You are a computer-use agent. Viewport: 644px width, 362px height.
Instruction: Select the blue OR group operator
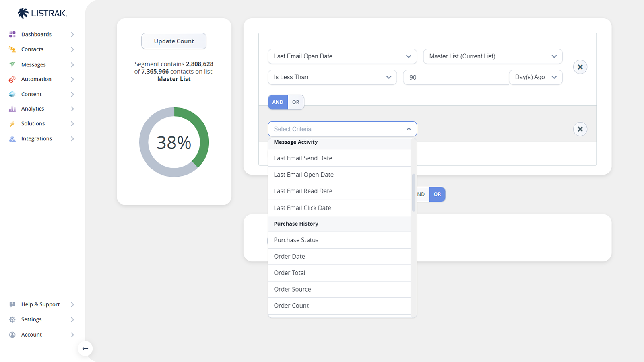point(437,194)
